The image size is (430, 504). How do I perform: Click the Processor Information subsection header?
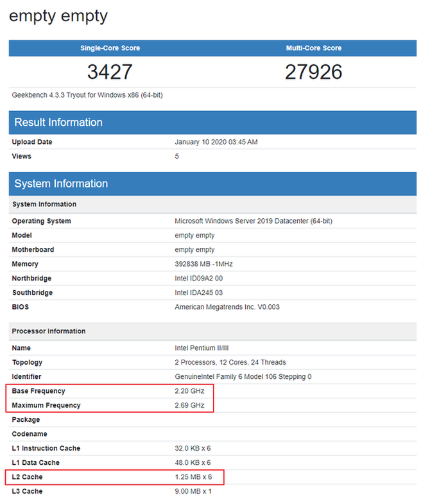pos(49,331)
